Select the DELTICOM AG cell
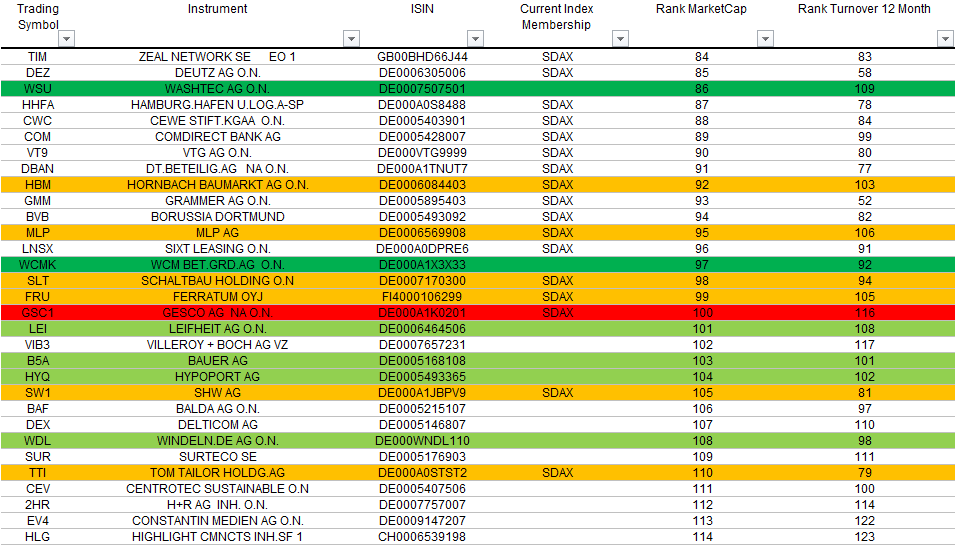The height and width of the screenshot is (545, 955). [x=217, y=424]
